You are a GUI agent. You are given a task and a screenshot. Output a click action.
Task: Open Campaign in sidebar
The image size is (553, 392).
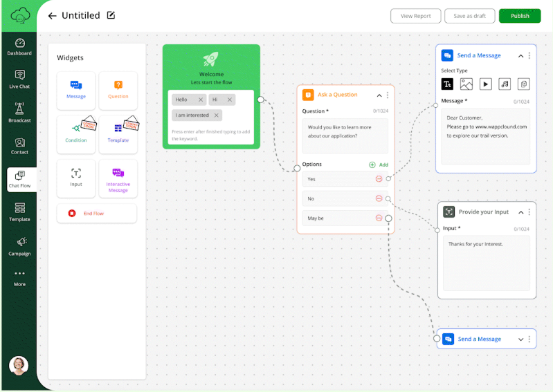click(19, 246)
